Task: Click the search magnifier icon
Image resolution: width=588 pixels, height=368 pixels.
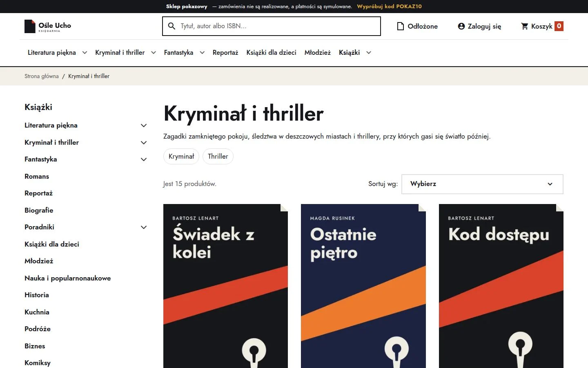Action: 172,26
